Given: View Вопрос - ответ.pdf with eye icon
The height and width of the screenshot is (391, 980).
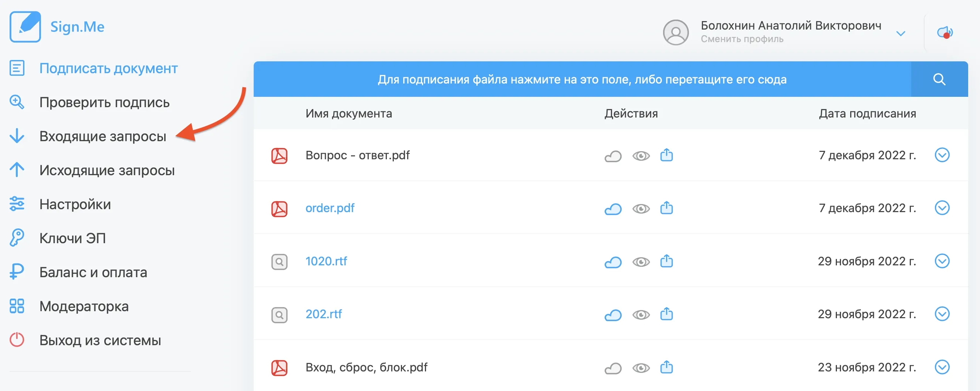Looking at the screenshot, I should pos(641,156).
